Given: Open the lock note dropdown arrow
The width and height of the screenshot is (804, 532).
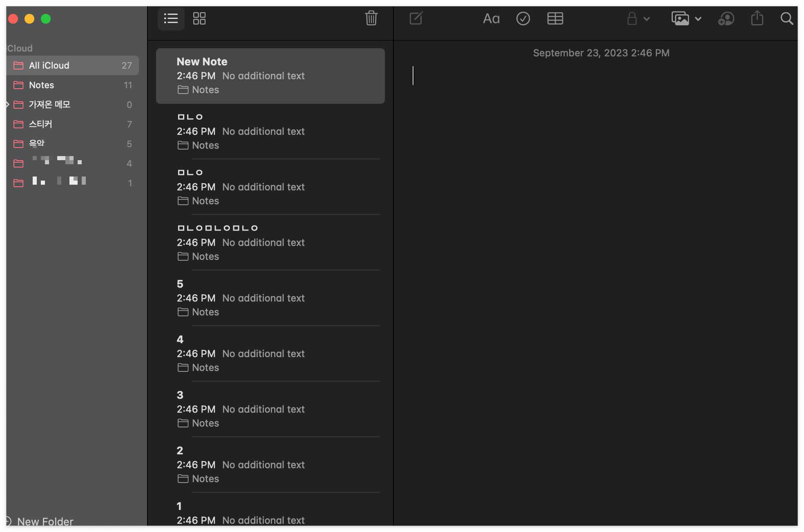Looking at the screenshot, I should (647, 19).
